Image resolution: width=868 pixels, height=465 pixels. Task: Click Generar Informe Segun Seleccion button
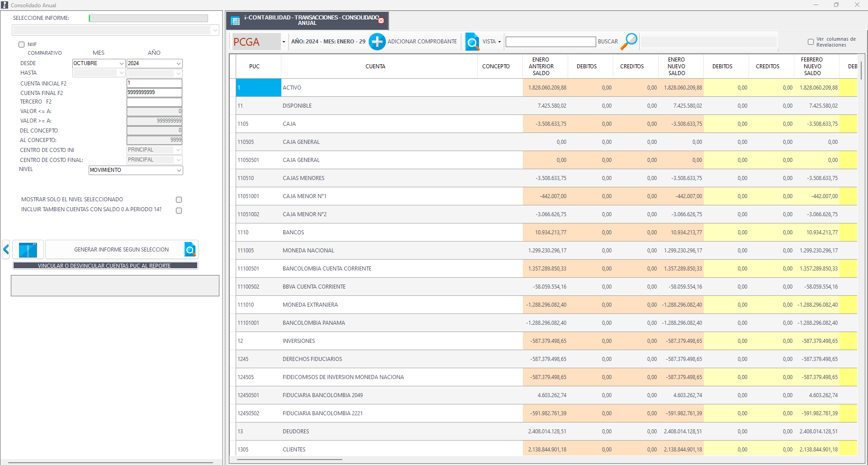pyautogui.click(x=121, y=250)
